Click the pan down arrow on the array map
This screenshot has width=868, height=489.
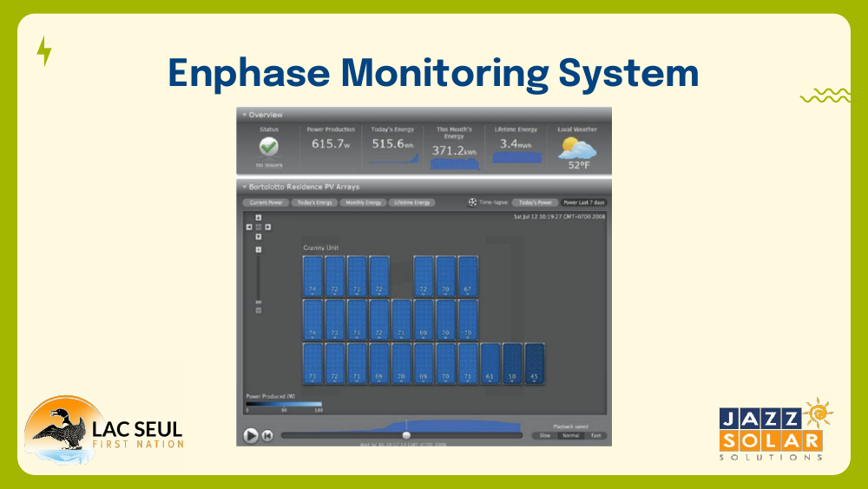[259, 236]
